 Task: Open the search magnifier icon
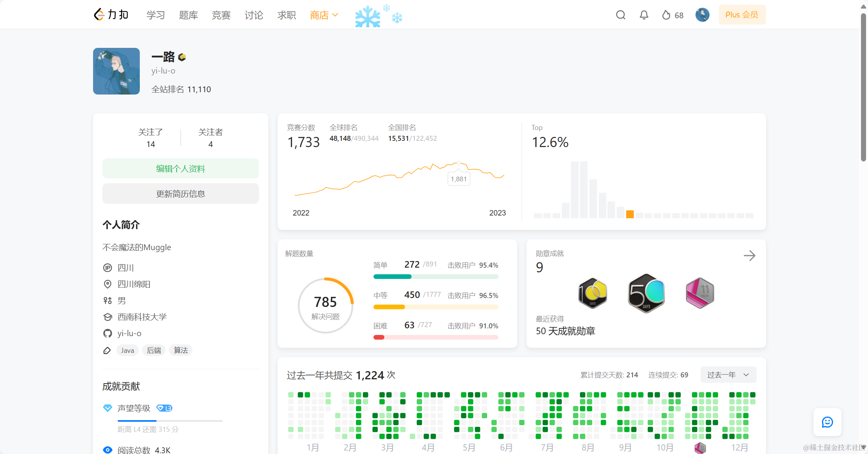click(621, 15)
